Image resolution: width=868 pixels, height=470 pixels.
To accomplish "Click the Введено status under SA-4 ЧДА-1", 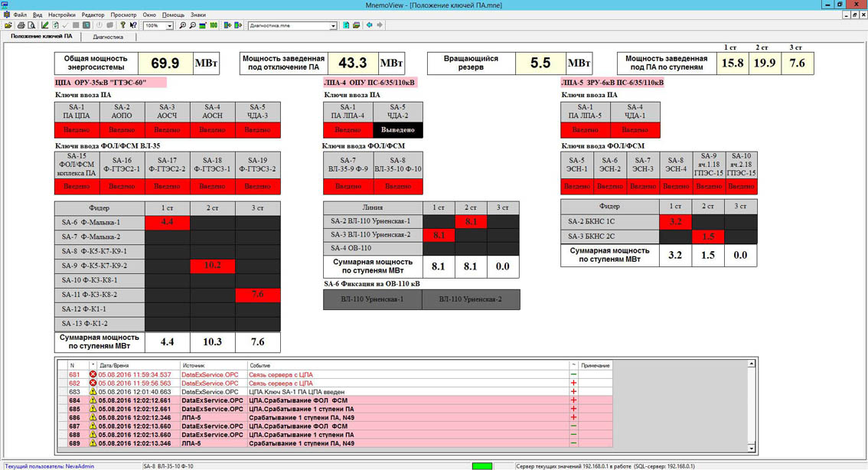I will (635, 130).
